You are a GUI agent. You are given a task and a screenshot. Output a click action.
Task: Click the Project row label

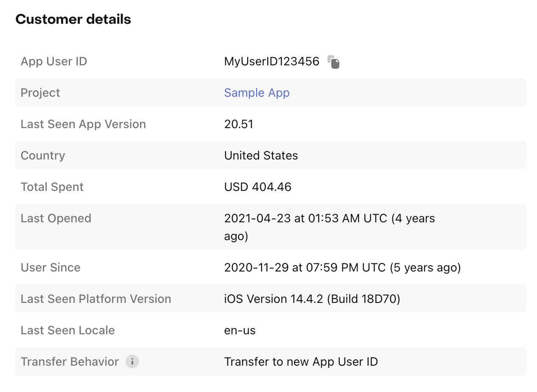(x=40, y=93)
